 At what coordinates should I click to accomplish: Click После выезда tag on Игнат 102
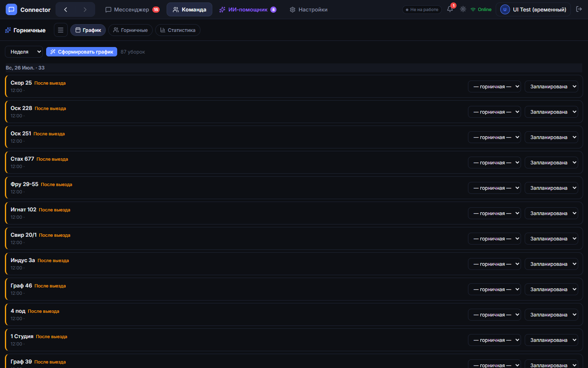click(54, 210)
